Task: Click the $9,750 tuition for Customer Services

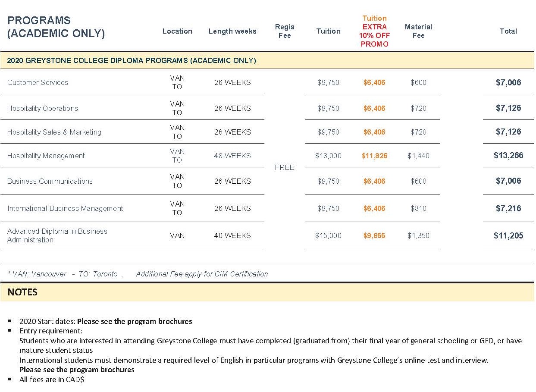Action: click(x=328, y=82)
